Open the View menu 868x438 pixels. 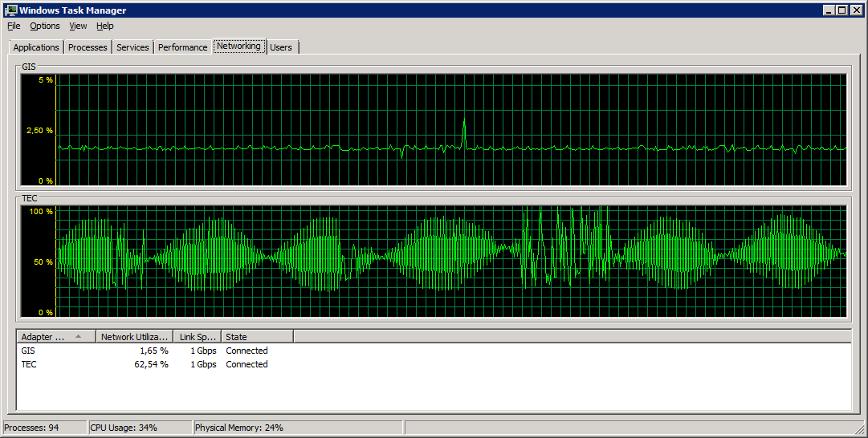click(x=78, y=26)
